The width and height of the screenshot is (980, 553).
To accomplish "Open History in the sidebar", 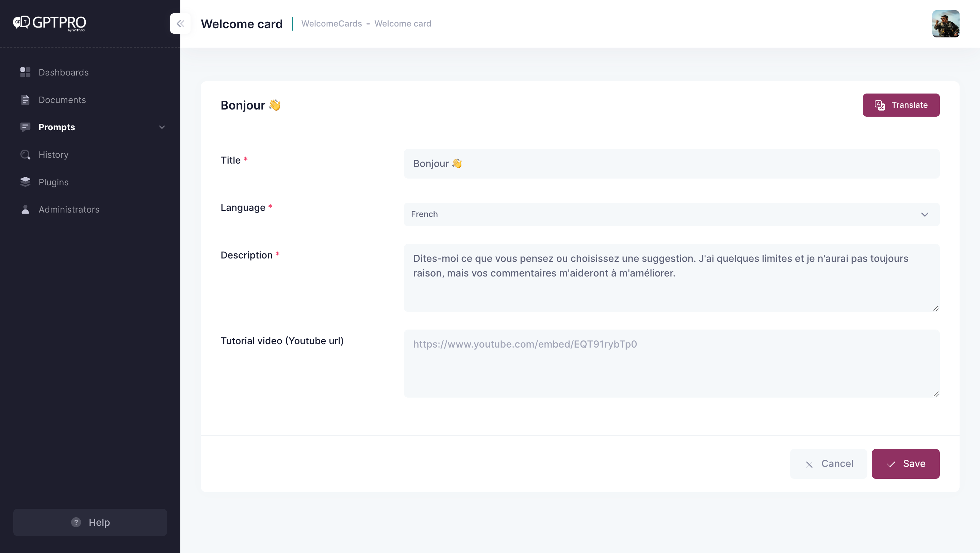I will pos(54,155).
